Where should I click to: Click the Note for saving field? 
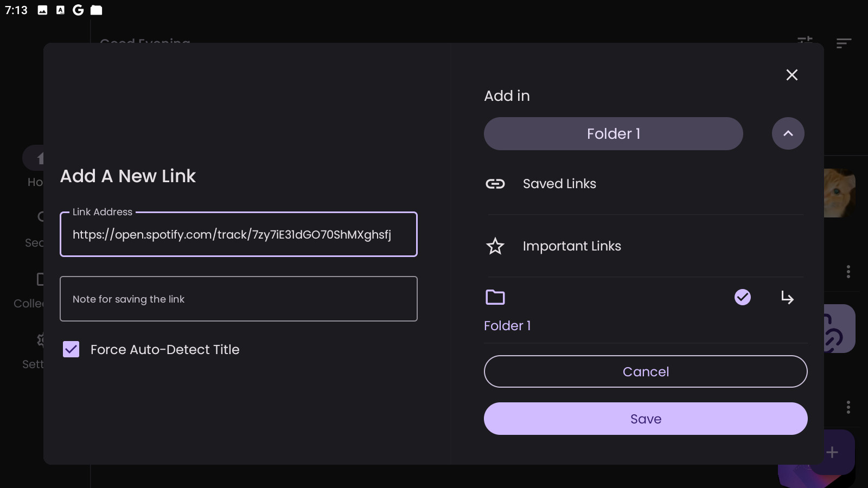click(239, 299)
